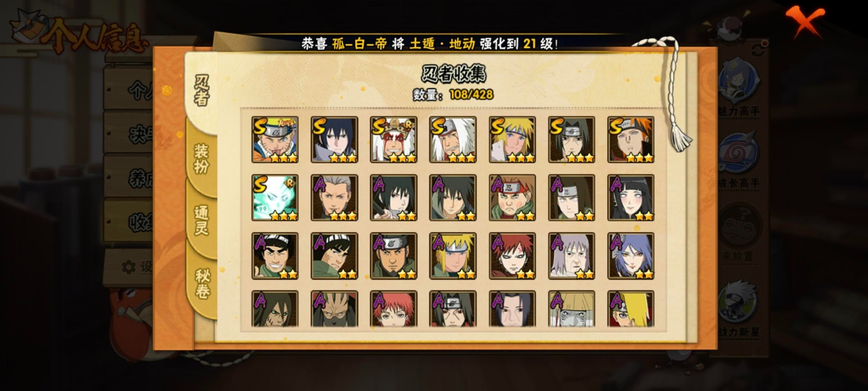Choose the glowing cyan S-rank ninja portrait

pos(275,198)
